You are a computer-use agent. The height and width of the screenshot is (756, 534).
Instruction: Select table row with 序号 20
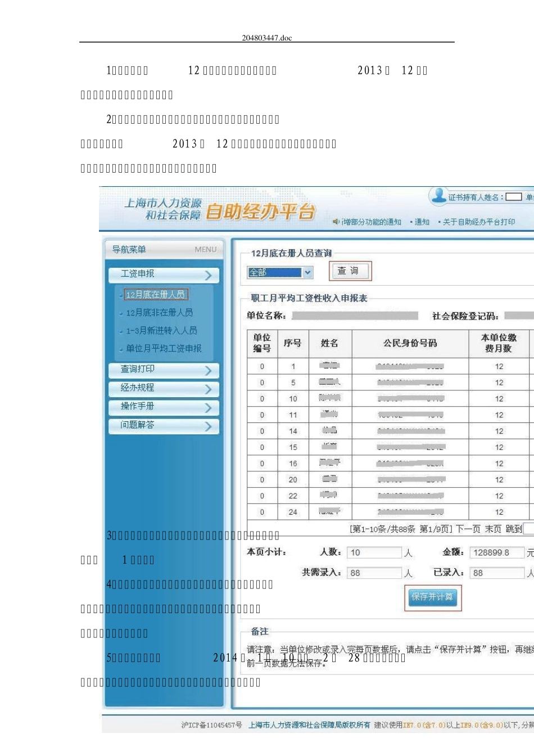390,480
